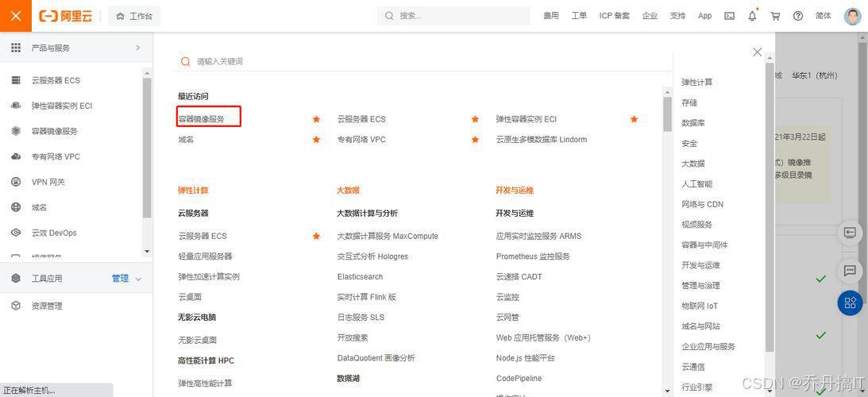Open 实时计算 Flink 版
Screen dimensions: 868x397
click(366, 297)
